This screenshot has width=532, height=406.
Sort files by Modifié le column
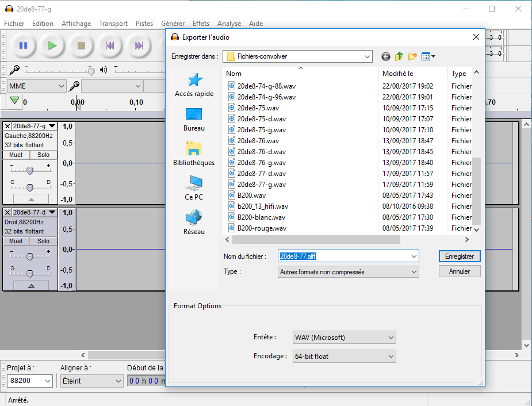[x=413, y=73]
